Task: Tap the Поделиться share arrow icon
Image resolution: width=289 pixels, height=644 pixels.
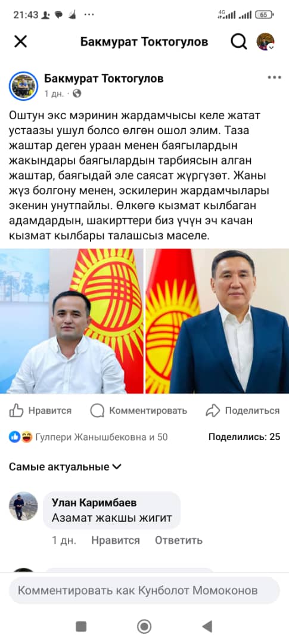Action: (213, 410)
